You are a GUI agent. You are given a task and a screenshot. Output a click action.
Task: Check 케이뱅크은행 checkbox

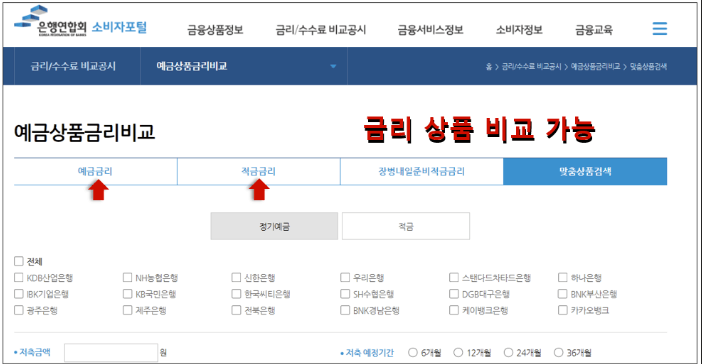[x=454, y=310]
